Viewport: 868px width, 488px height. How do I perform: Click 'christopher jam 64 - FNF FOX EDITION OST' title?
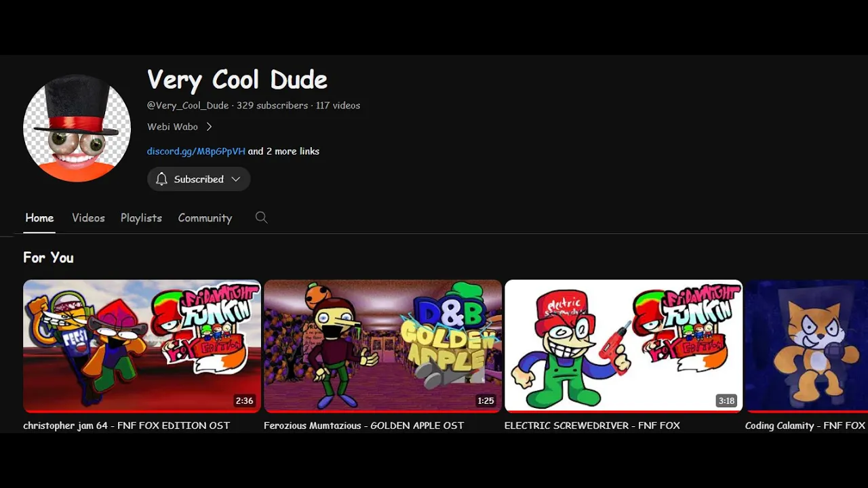[126, 426]
